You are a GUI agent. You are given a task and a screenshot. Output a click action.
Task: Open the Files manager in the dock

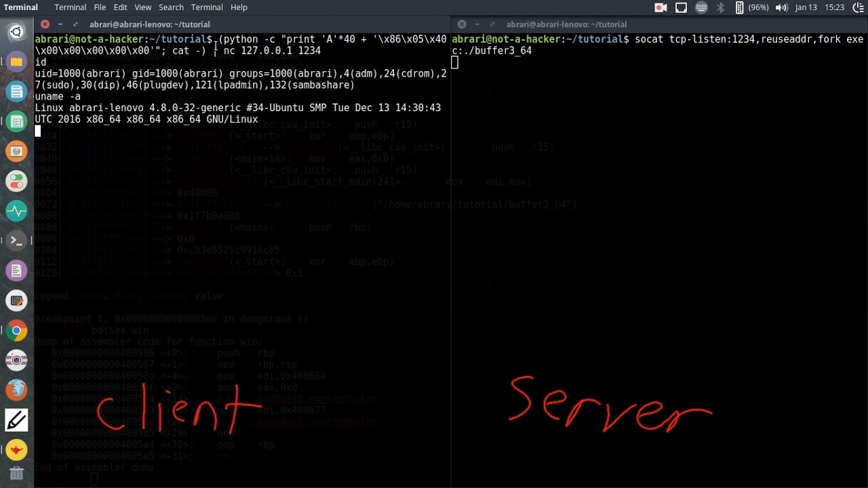coord(16,62)
